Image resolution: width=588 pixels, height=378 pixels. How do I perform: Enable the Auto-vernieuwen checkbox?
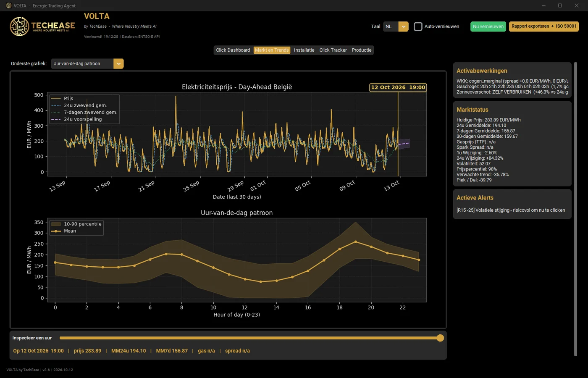click(418, 26)
